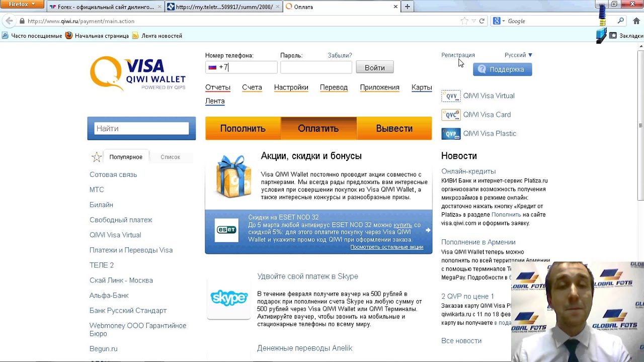This screenshot has width=644, height=362.
Task: Click the Skype logo image
Action: click(229, 298)
